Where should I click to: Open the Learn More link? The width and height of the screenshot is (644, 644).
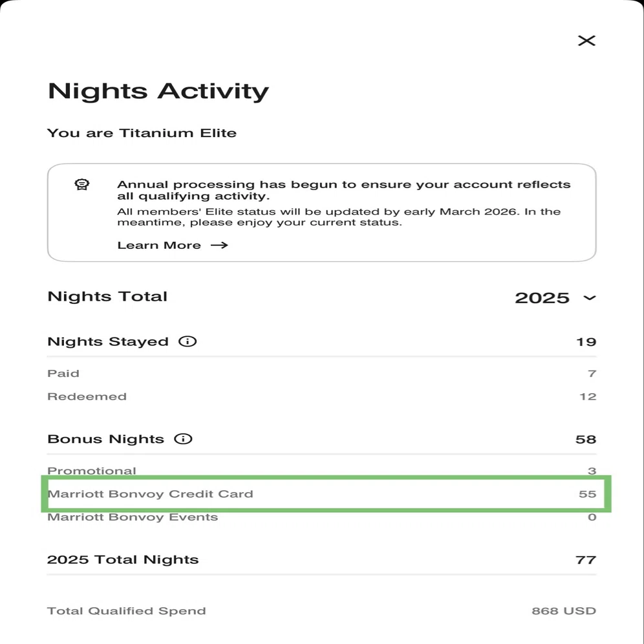159,245
